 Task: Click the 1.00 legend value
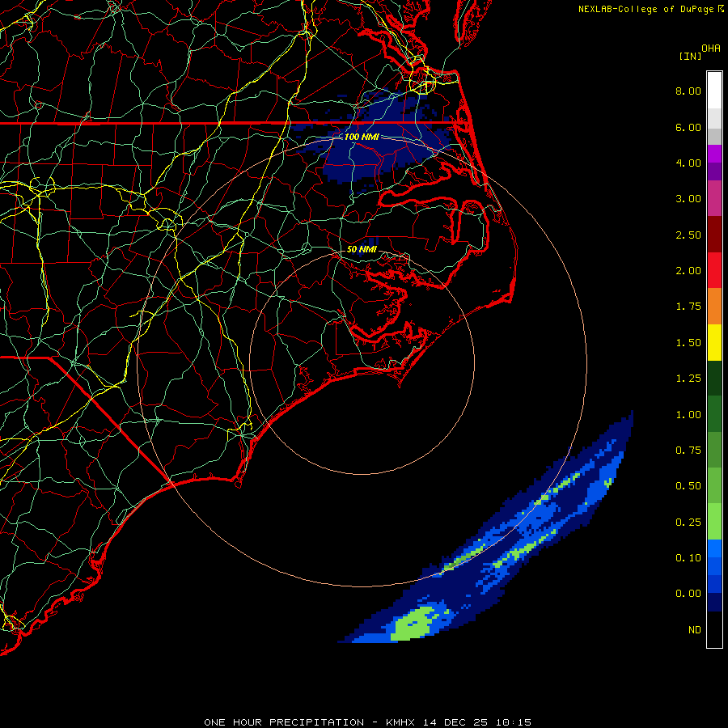coord(688,415)
